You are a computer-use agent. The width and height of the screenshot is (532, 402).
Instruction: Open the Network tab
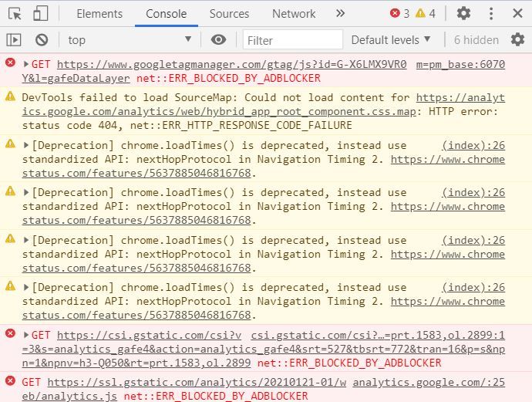[x=294, y=14]
